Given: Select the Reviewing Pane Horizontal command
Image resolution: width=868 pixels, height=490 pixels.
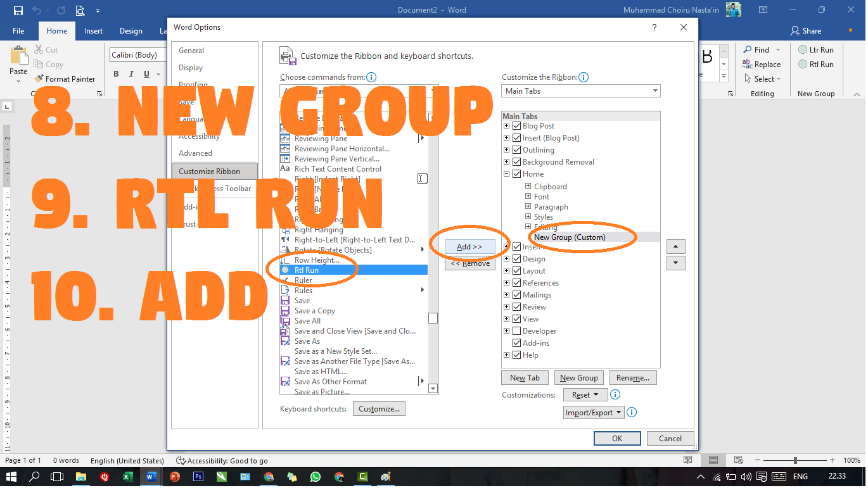Looking at the screenshot, I should point(354,149).
